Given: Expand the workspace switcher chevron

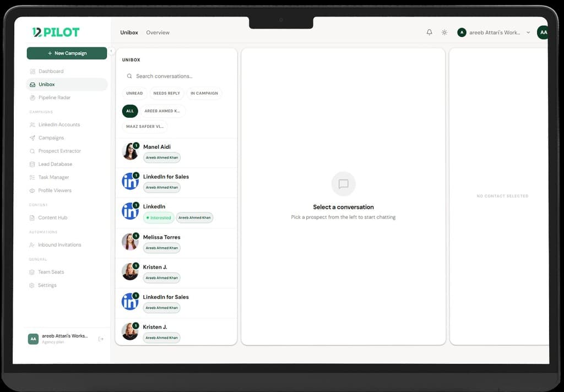Looking at the screenshot, I should (528, 32).
